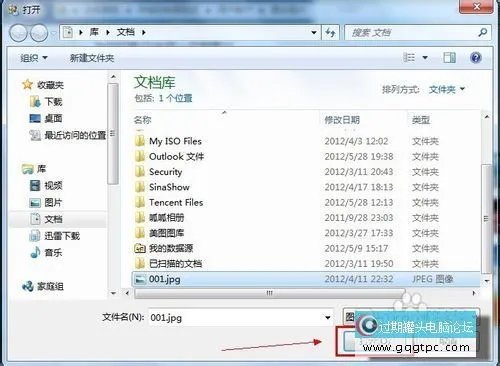This screenshot has height=366, width=500.
Task: Open the 图片 library
Action: (x=53, y=202)
